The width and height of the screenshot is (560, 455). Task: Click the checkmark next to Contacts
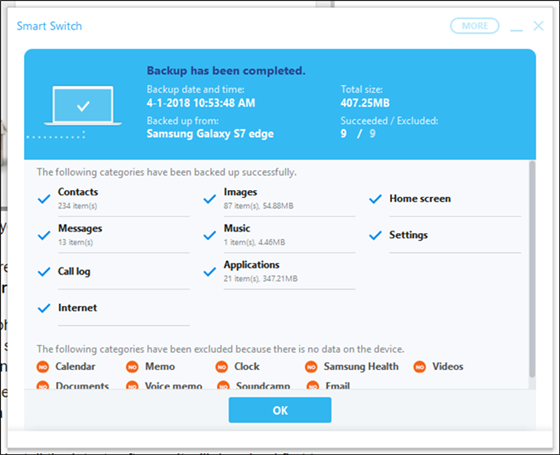(44, 199)
